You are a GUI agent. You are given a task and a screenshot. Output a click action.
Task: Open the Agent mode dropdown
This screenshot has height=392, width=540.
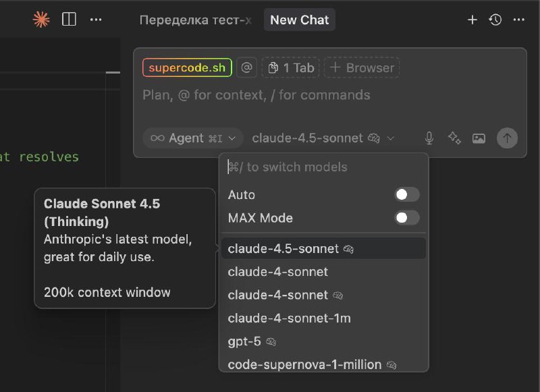pyautogui.click(x=193, y=138)
